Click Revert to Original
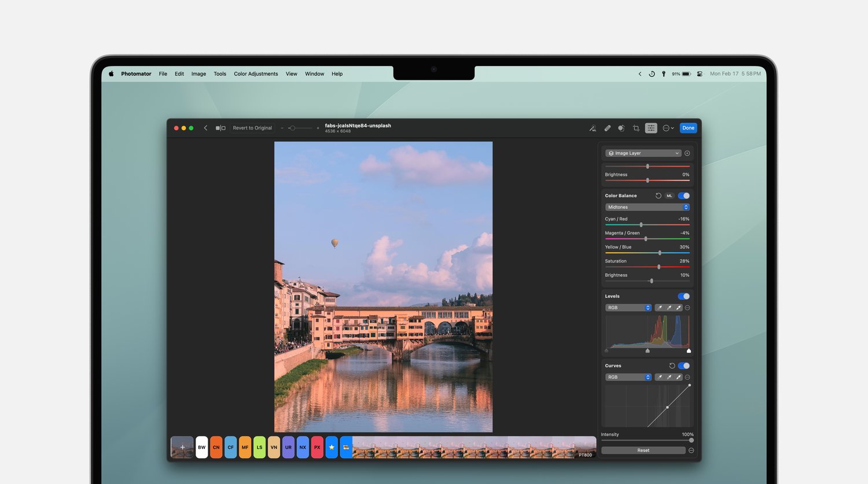 [252, 128]
